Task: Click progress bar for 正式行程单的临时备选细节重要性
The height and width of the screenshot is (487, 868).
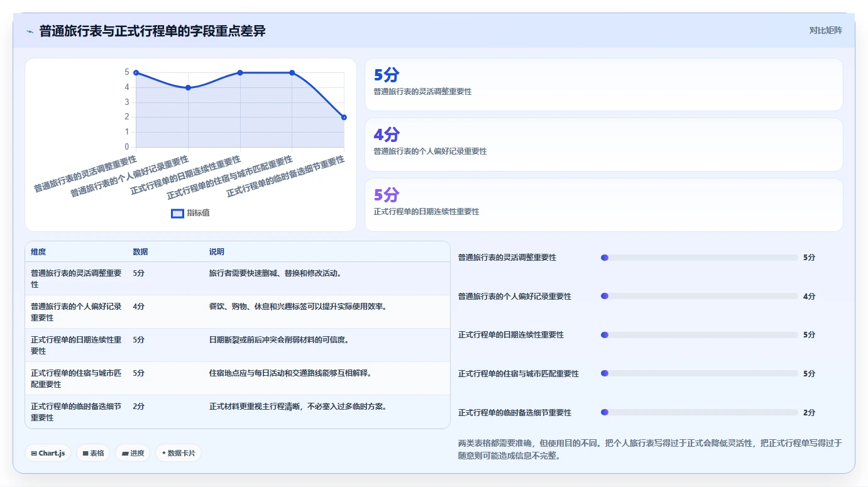Action: pos(699,412)
